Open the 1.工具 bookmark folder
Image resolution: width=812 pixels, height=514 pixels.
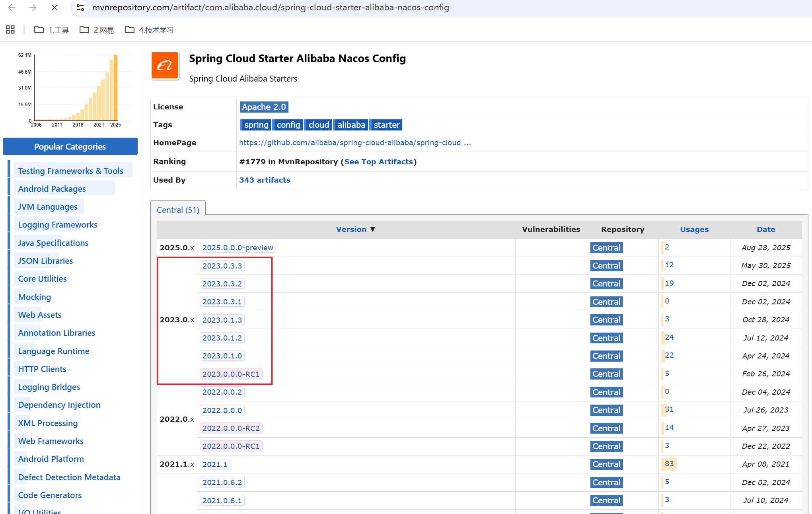[52, 30]
